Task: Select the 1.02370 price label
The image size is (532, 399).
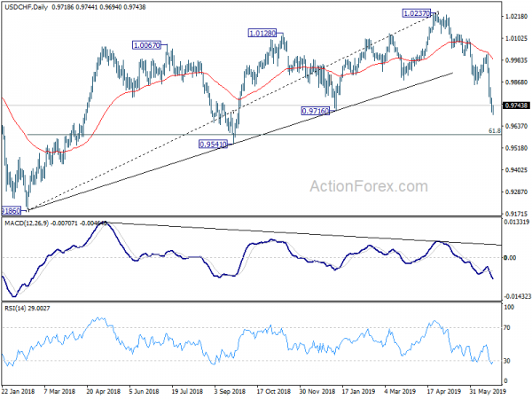Action: coord(417,13)
